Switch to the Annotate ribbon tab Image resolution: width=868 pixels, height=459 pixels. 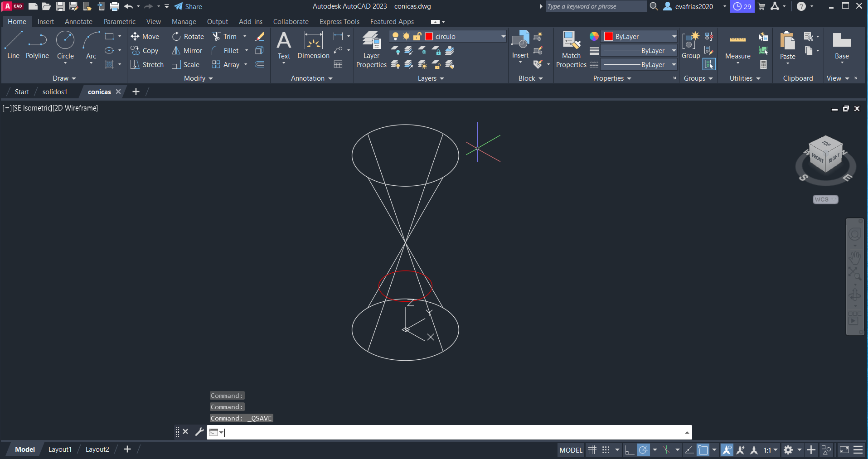(78, 22)
